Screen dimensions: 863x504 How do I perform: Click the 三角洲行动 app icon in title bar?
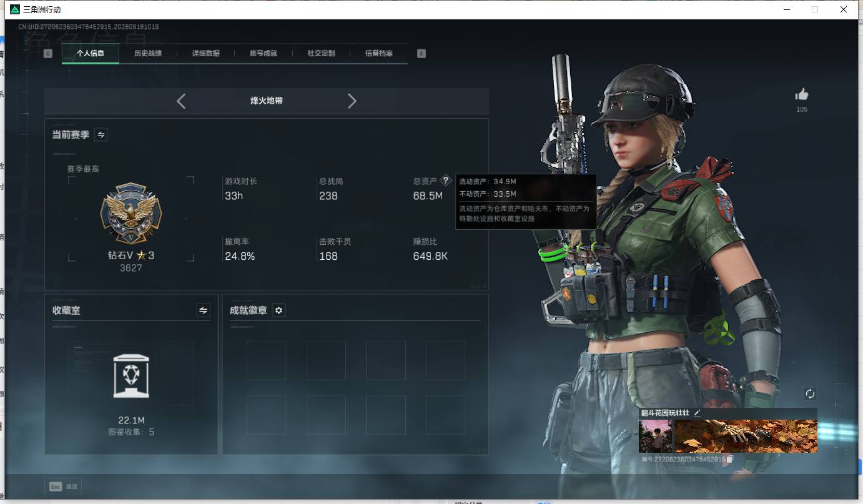(15, 9)
